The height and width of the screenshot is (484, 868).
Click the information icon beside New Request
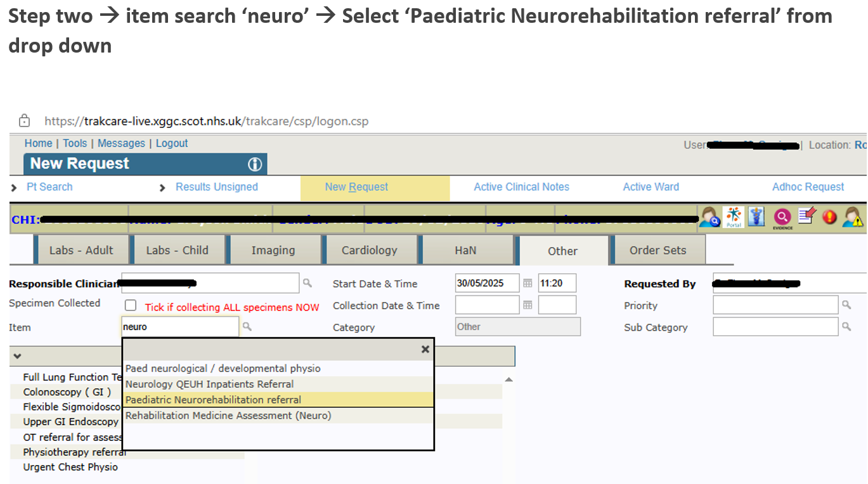coord(254,164)
